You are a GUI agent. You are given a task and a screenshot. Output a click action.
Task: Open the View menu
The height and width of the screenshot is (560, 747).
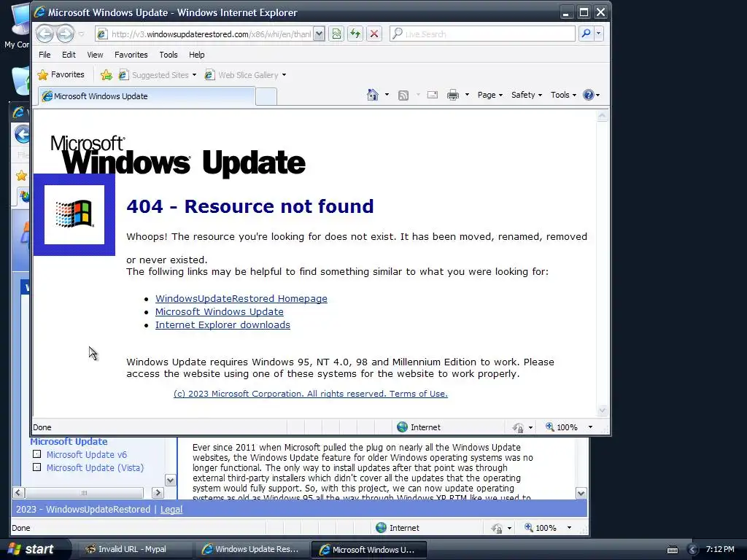click(95, 55)
